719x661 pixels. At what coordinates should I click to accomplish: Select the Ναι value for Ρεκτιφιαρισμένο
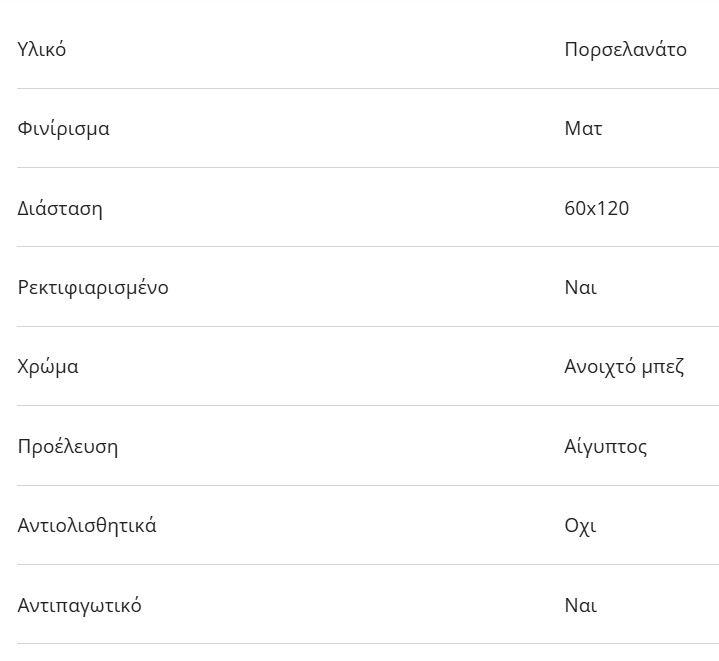(580, 287)
